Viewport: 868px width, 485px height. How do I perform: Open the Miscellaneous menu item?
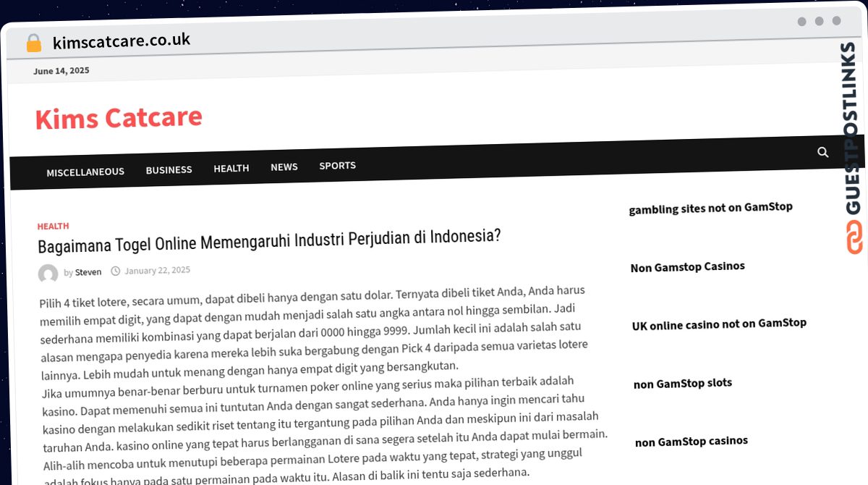[x=85, y=172]
